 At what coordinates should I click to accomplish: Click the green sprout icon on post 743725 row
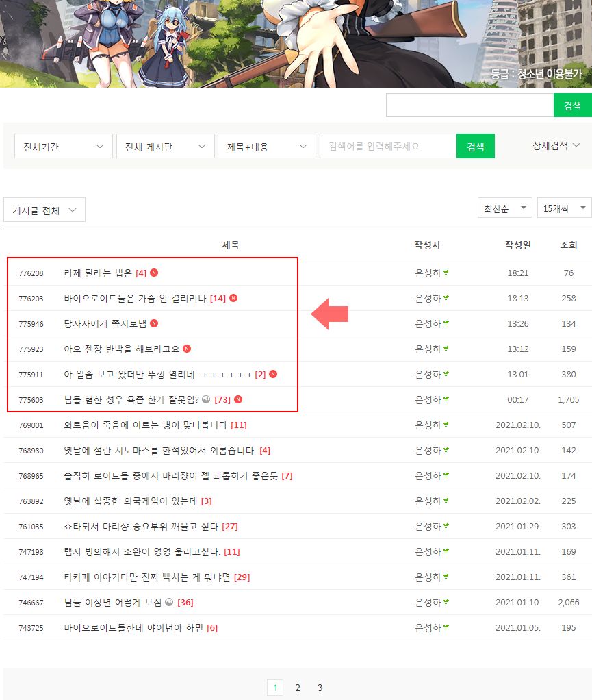tap(446, 627)
